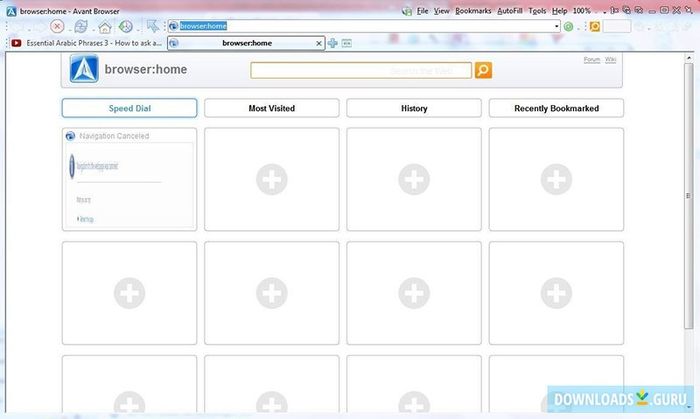700x419 pixels.
Task: Add a speed dial in tile below Navigation Canceled
Action: (129, 293)
